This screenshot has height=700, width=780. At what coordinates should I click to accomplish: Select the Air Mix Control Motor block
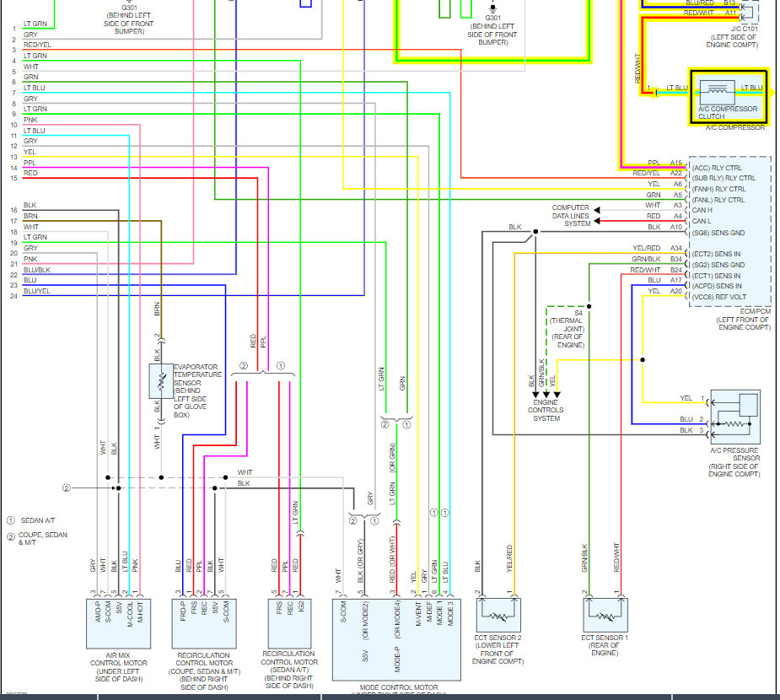click(x=118, y=623)
